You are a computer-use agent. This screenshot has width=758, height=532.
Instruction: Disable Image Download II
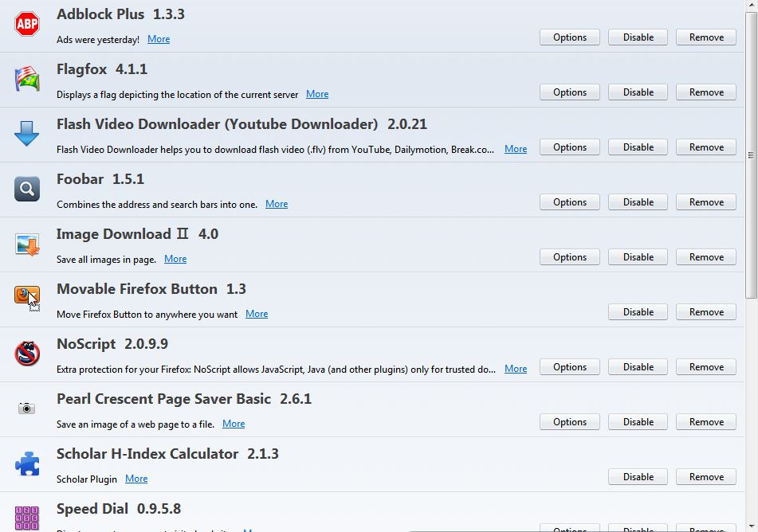pyautogui.click(x=638, y=257)
